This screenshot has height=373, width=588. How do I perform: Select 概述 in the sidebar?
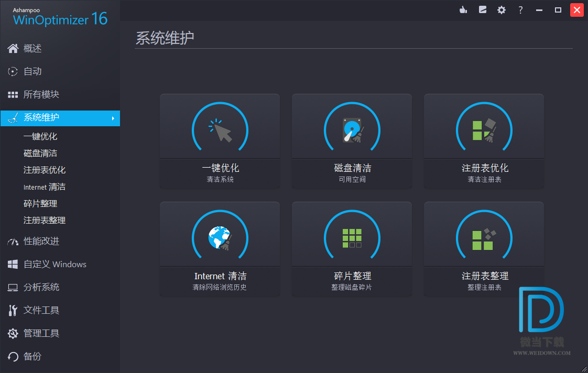(x=32, y=48)
